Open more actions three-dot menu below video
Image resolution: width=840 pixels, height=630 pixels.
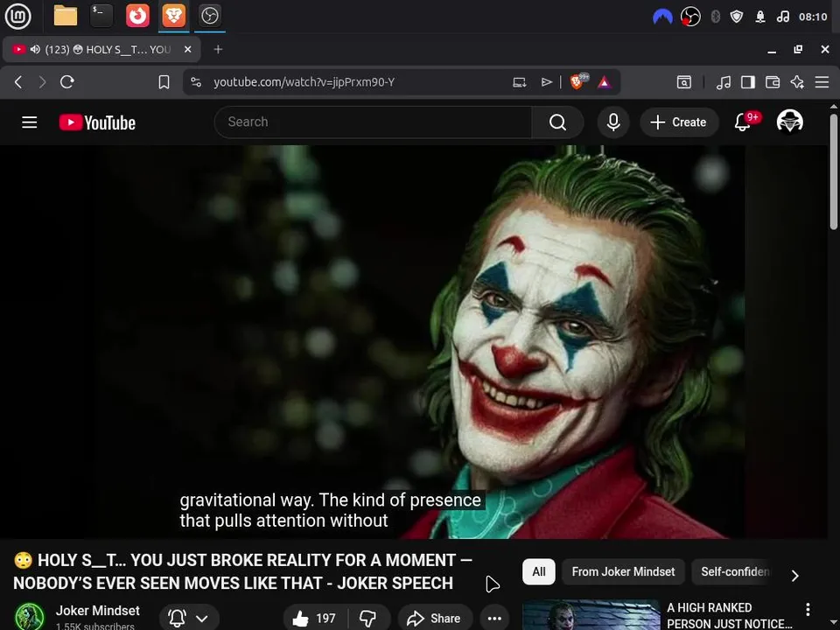[x=494, y=619]
